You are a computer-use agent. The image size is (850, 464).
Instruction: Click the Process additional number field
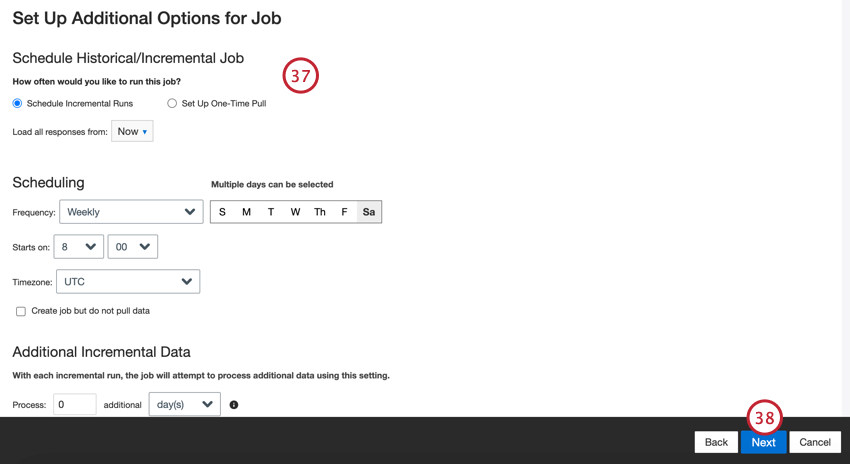(x=75, y=404)
